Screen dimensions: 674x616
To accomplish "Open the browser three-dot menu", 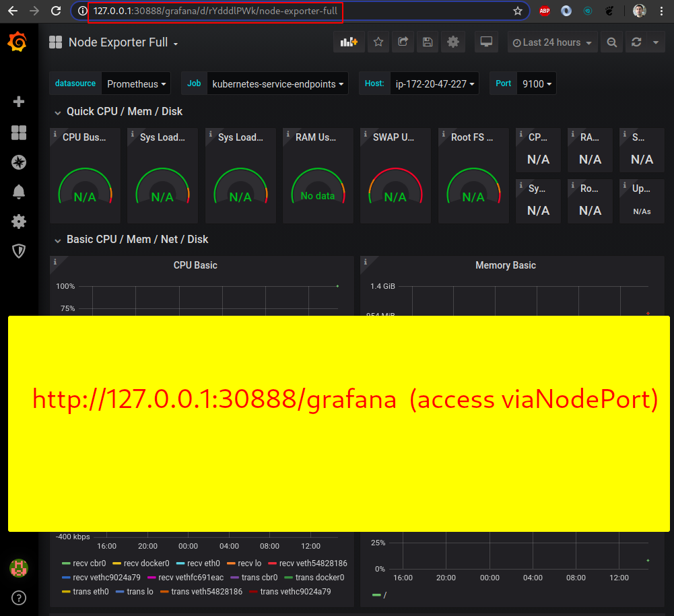I will pyautogui.click(x=661, y=11).
